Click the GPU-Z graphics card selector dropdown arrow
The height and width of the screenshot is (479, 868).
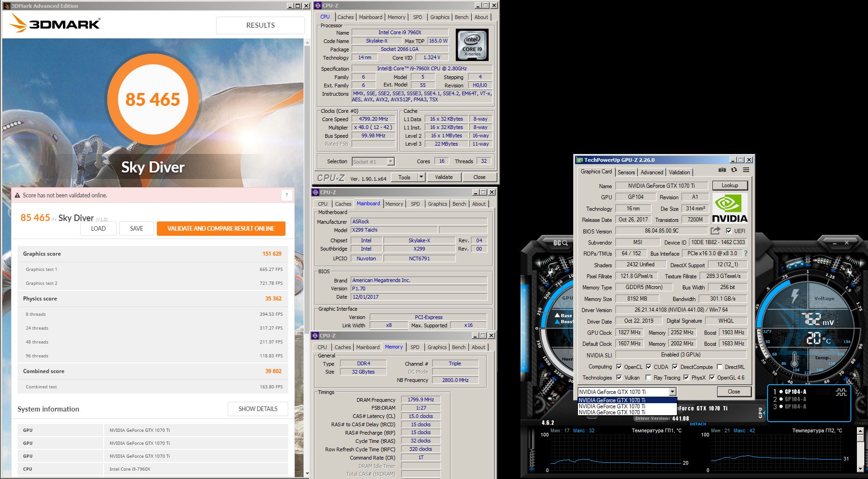click(x=672, y=392)
